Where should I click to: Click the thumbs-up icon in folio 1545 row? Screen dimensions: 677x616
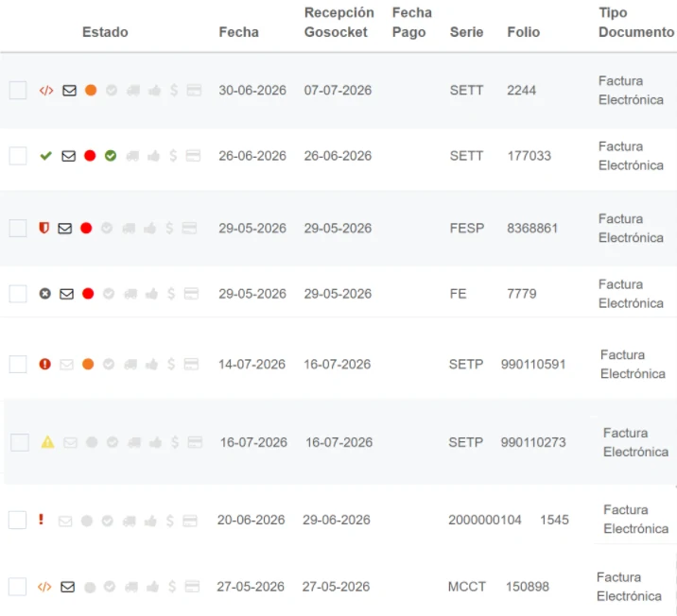pos(150,522)
